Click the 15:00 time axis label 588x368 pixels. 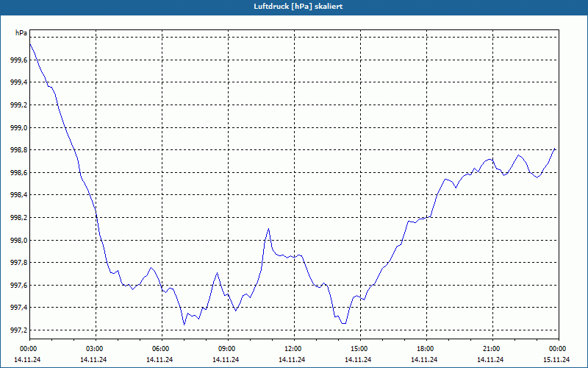coord(360,349)
